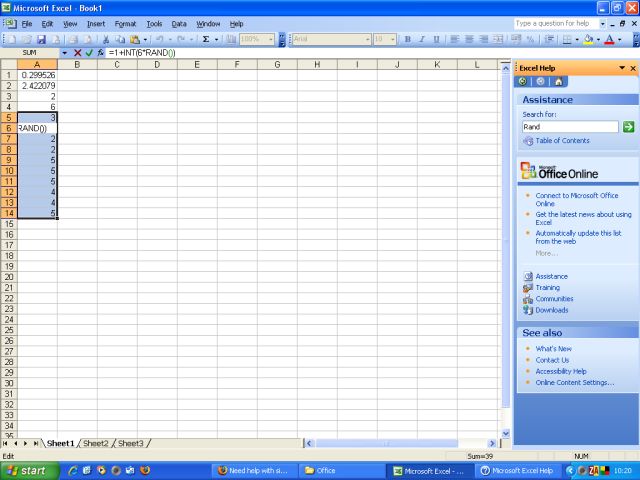The width and height of the screenshot is (640, 480).
Task: Open the Format menu
Action: (125, 24)
